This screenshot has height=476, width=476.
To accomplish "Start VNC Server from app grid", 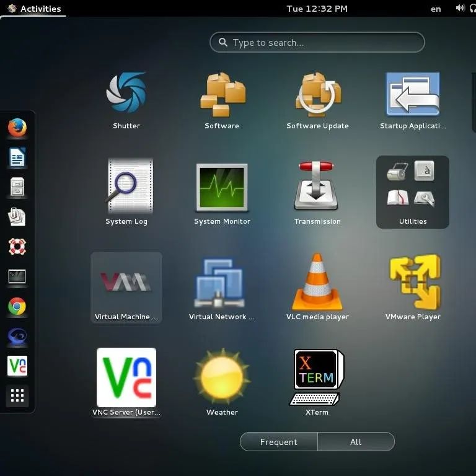I will pos(126,382).
